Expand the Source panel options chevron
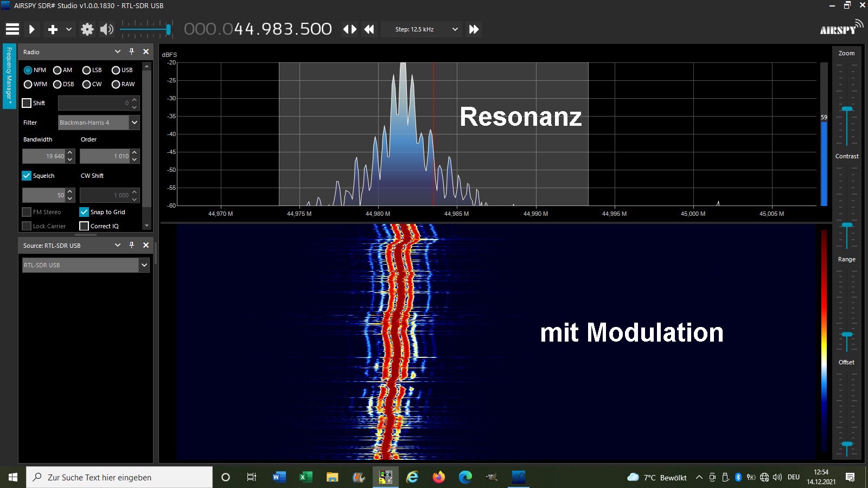This screenshot has width=868, height=488. tap(118, 245)
